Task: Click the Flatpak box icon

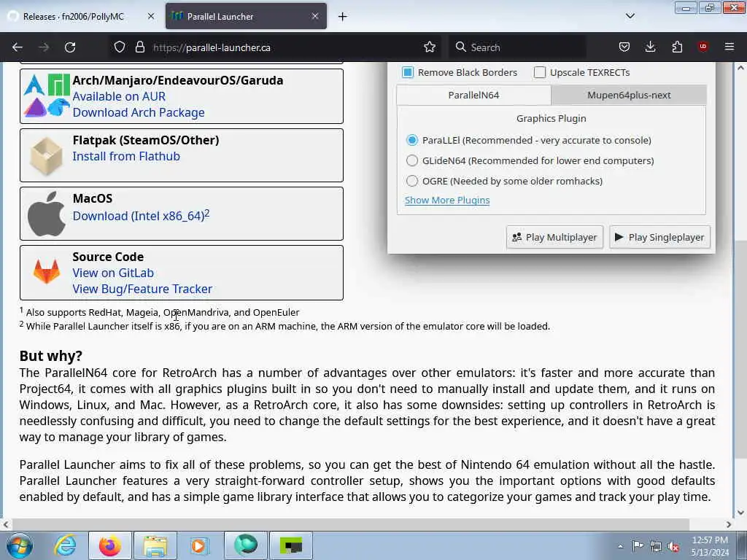Action: [46, 156]
